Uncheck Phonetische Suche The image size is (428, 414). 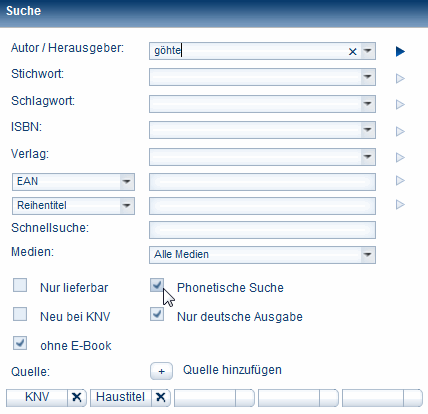click(157, 285)
